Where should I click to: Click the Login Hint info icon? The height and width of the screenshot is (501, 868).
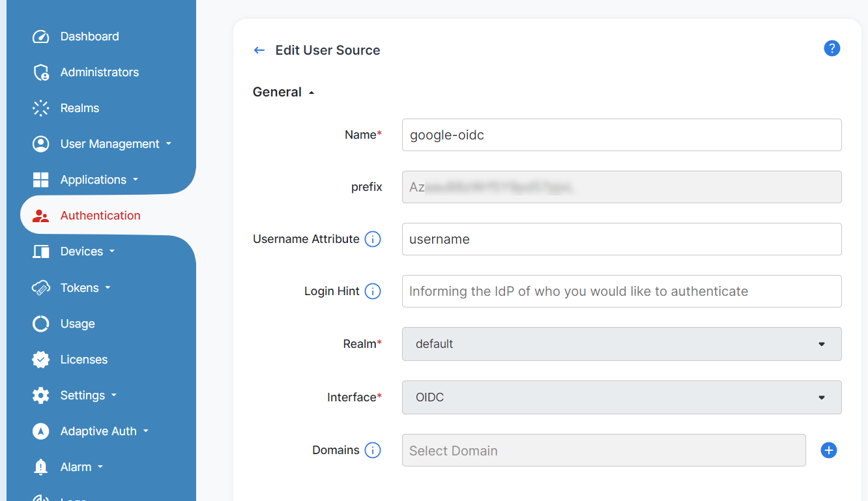(372, 291)
